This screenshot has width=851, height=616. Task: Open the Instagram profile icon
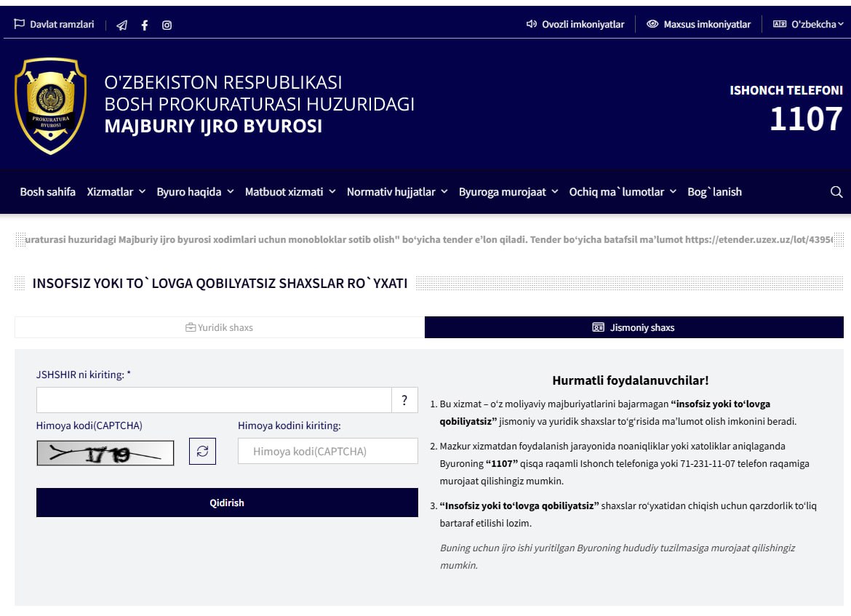[167, 25]
